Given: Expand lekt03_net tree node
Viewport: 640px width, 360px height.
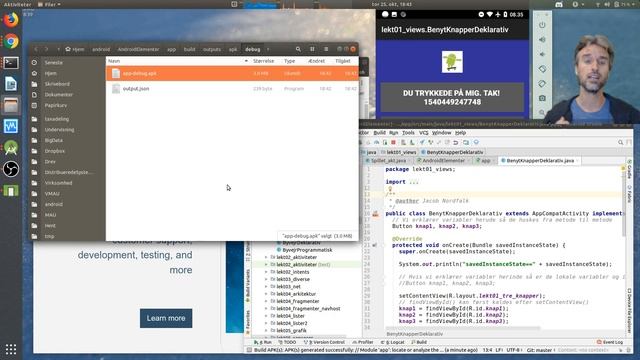Looking at the screenshot, I should (x=266, y=287).
